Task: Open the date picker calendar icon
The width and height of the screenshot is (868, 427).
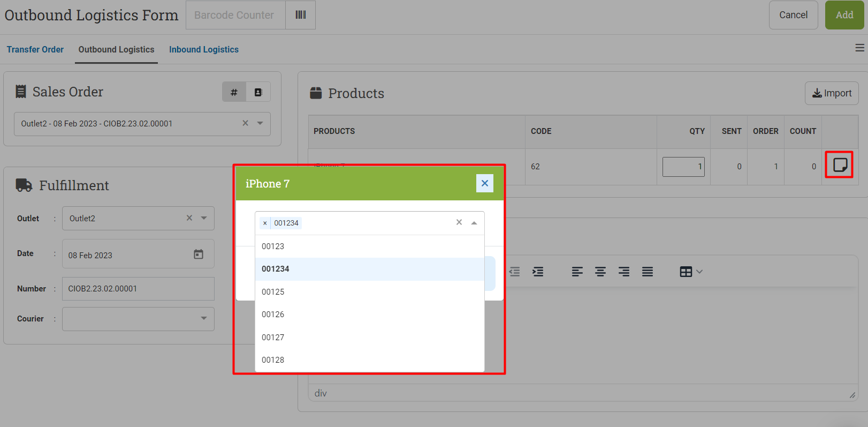Action: 199,254
